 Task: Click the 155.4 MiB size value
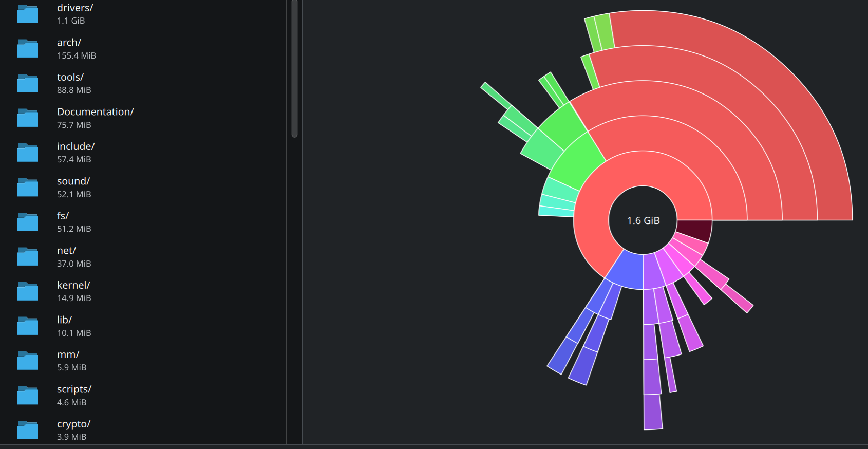(77, 55)
